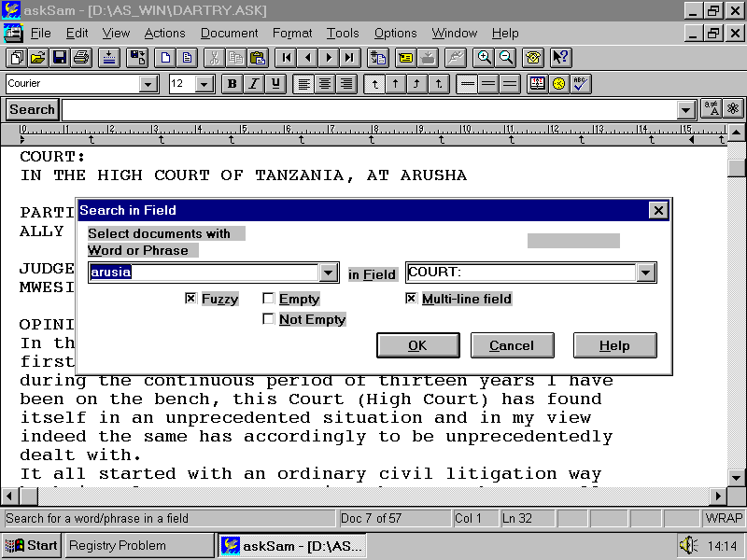Click the zoom in magnifier icon

(x=484, y=58)
